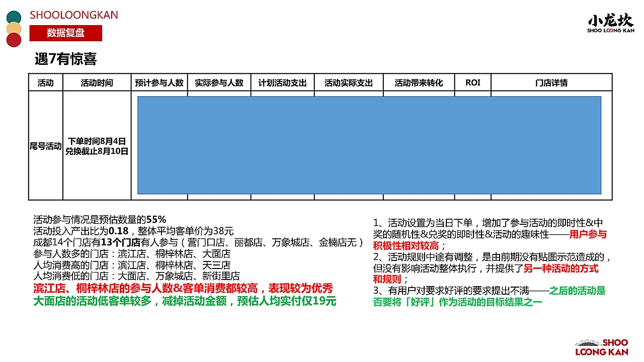Click the 门店详情 column header
Screen dimensions: 644x362
(551, 82)
